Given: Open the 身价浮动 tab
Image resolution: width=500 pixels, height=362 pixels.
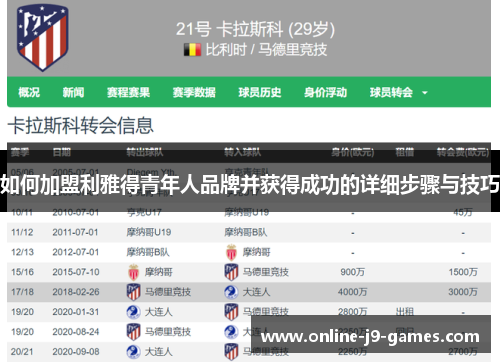Looking at the screenshot, I should (x=326, y=92).
